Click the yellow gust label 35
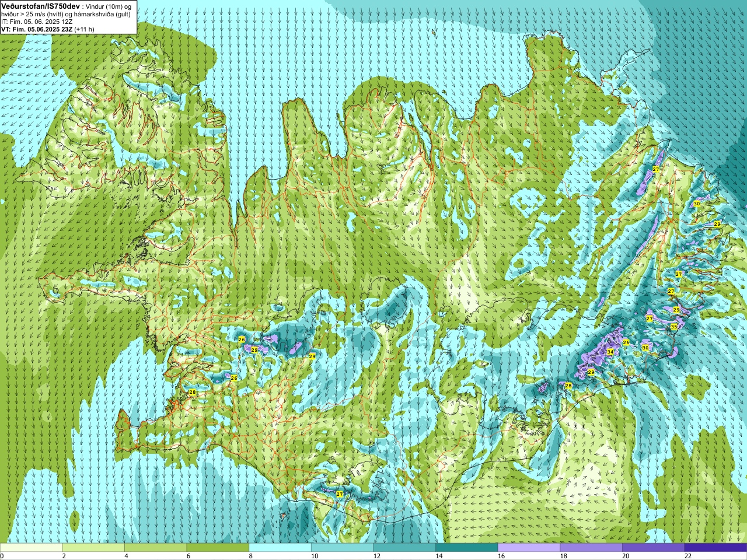The width and height of the screenshot is (747, 560). [x=674, y=327]
